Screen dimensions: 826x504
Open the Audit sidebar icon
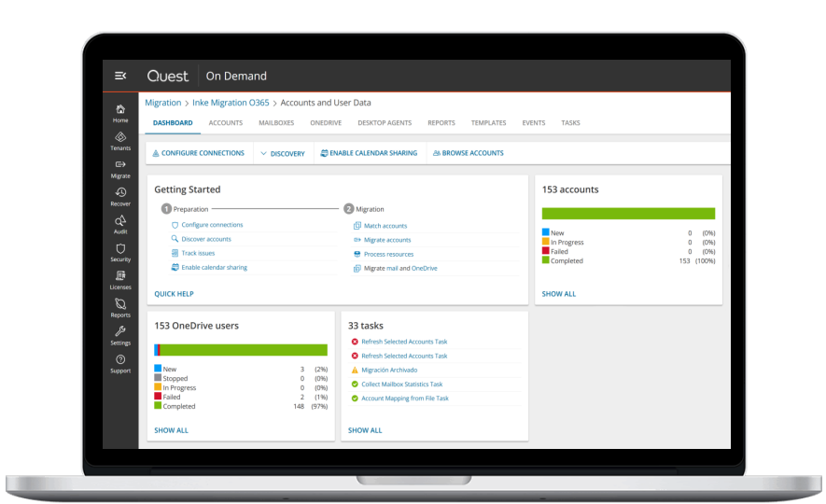[120, 221]
